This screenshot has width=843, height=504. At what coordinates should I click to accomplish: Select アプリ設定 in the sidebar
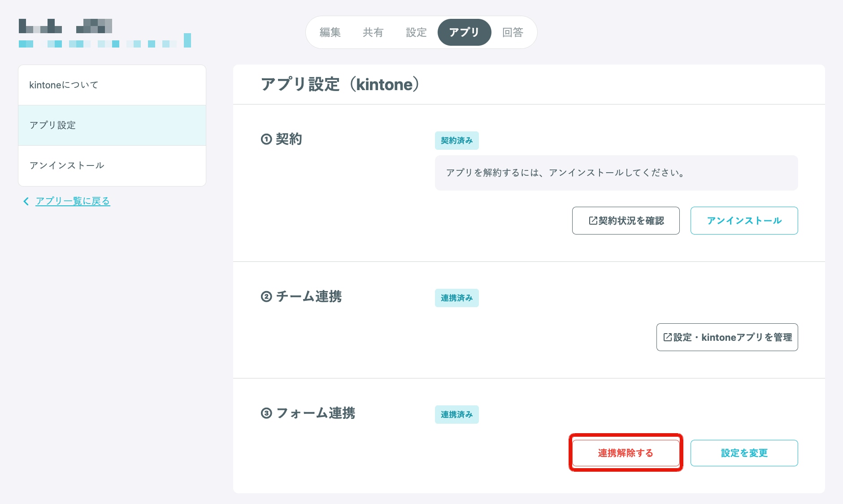112,126
